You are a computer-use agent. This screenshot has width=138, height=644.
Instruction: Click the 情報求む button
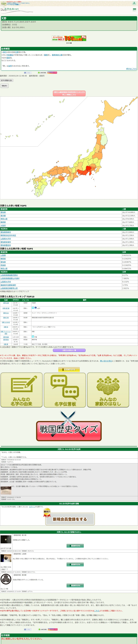[x=5, y=86]
